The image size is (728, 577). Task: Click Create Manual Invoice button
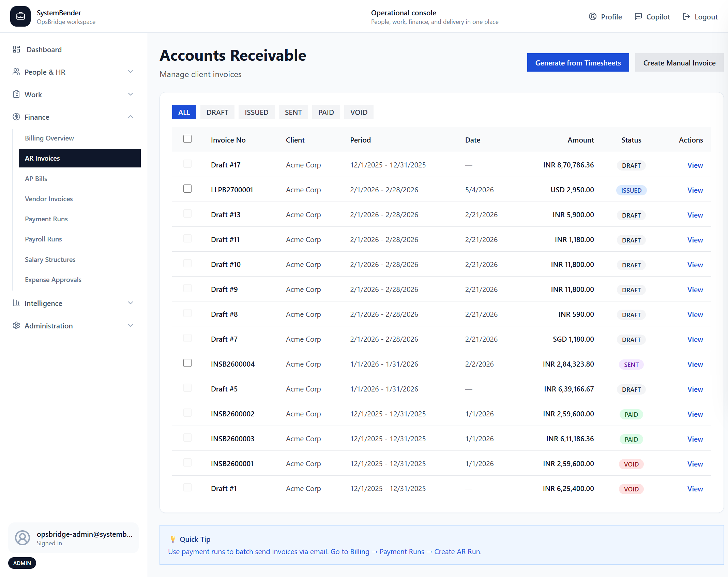tap(679, 62)
